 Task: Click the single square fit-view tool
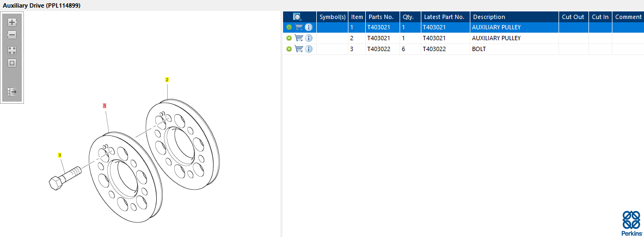coord(12,63)
